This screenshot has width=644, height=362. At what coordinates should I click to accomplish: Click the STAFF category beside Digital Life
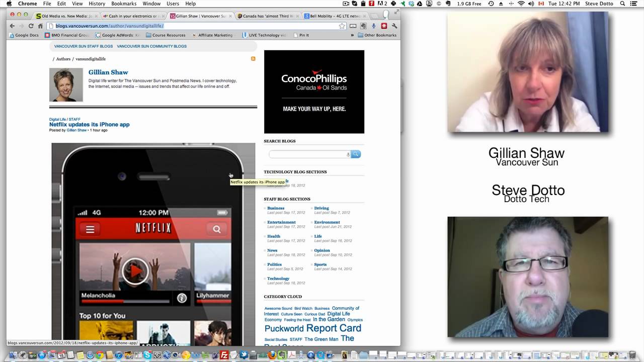click(74, 120)
